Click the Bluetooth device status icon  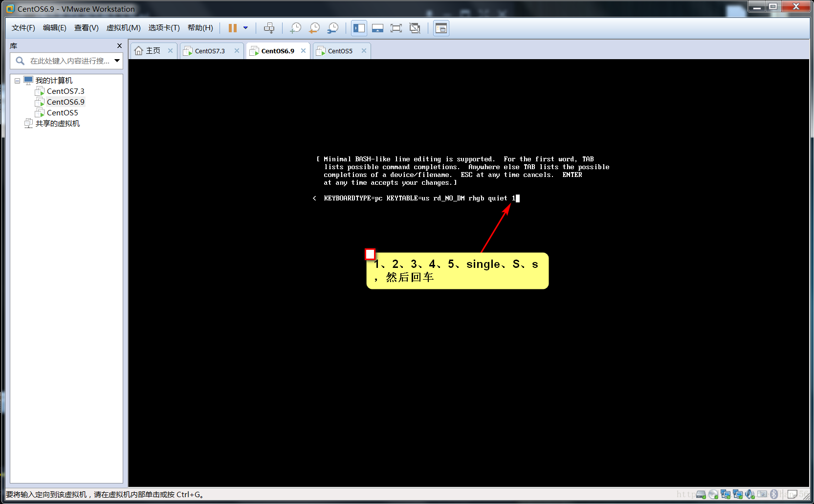(x=774, y=495)
